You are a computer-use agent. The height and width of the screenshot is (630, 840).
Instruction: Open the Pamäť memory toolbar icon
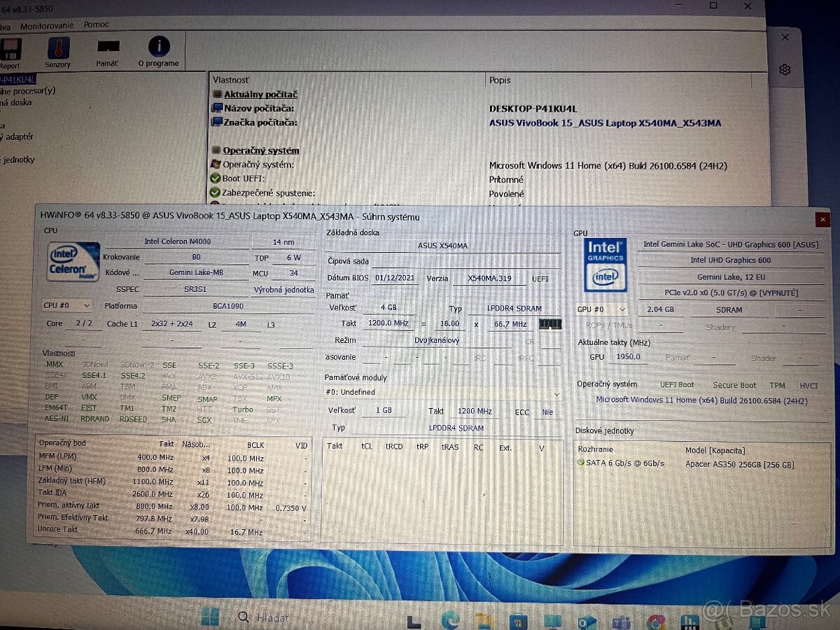108,48
